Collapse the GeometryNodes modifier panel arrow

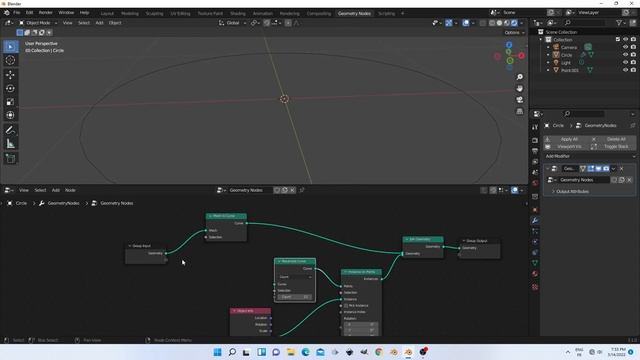tap(548, 169)
